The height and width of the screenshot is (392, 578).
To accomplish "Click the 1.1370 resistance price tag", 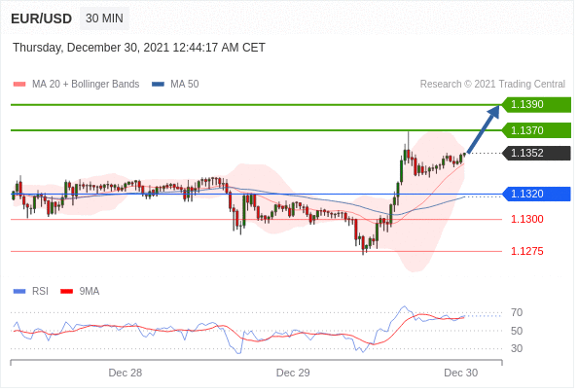I will [536, 130].
